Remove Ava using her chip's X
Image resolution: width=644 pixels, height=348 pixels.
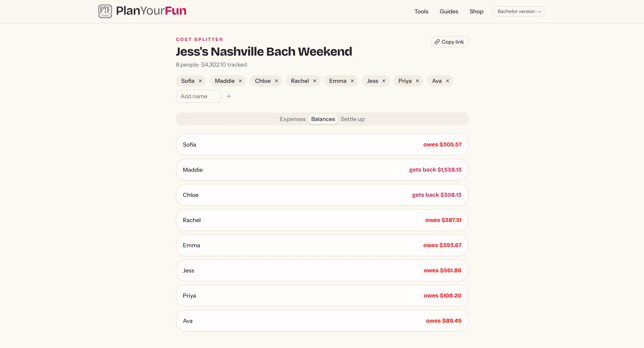[x=448, y=81]
